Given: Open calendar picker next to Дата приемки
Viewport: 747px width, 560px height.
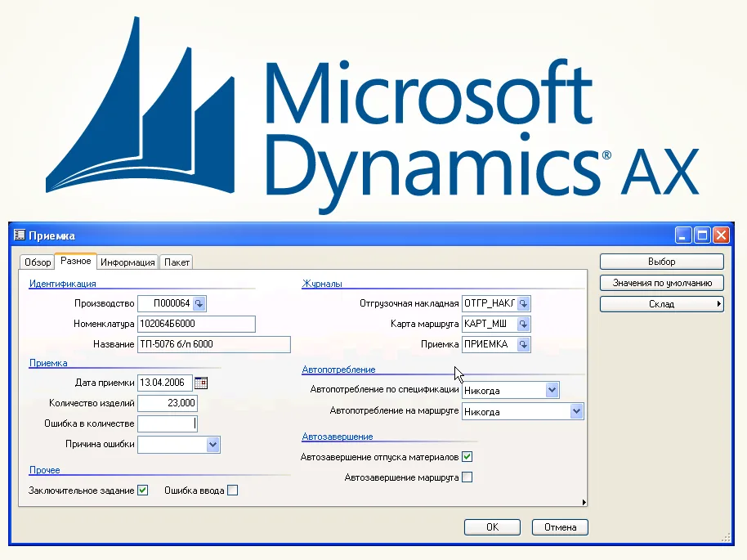Looking at the screenshot, I should click(201, 382).
